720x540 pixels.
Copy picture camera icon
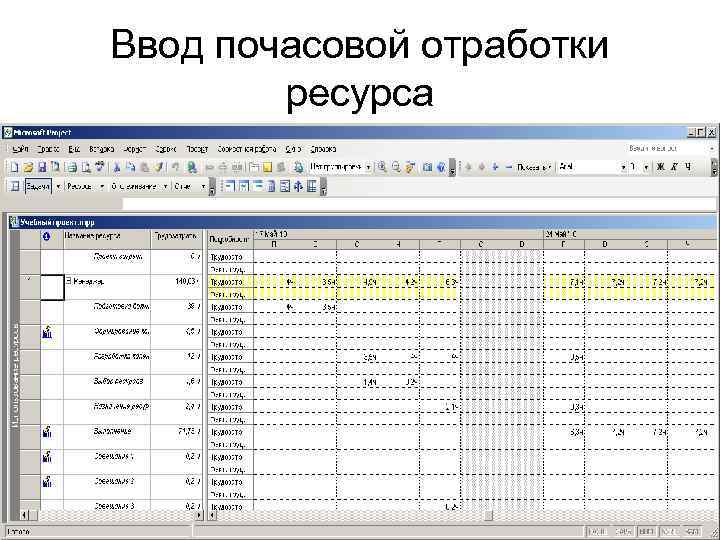[428, 167]
